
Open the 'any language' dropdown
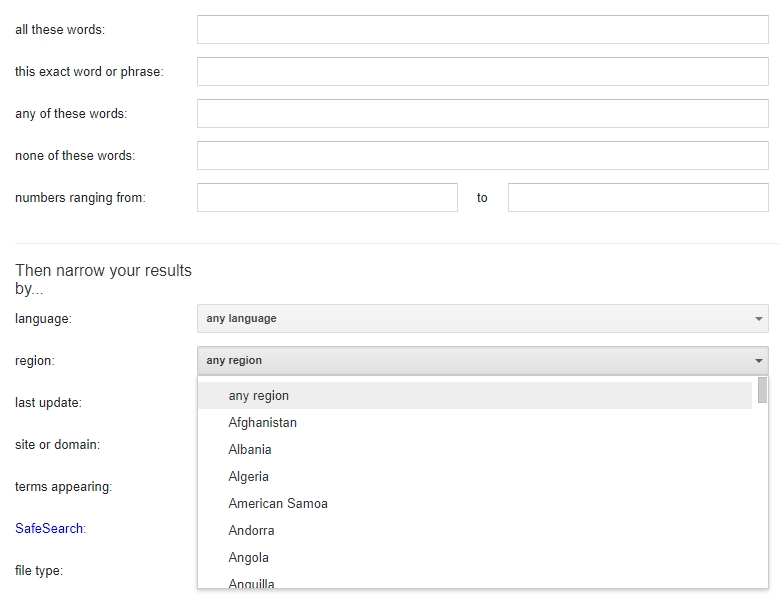[x=482, y=319]
